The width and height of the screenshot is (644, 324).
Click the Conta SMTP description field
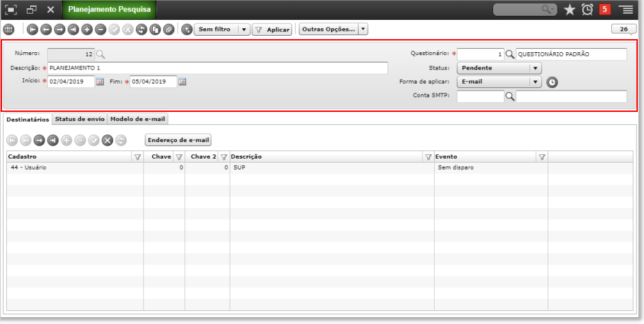pyautogui.click(x=571, y=97)
